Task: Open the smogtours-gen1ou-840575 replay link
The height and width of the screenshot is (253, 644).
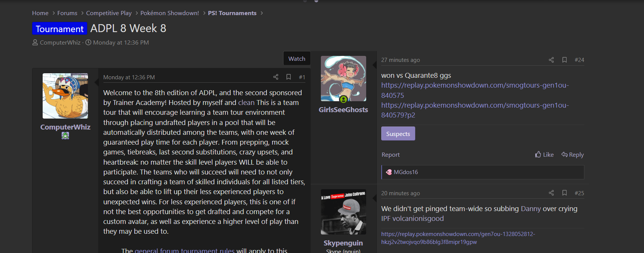Action: pos(475,90)
